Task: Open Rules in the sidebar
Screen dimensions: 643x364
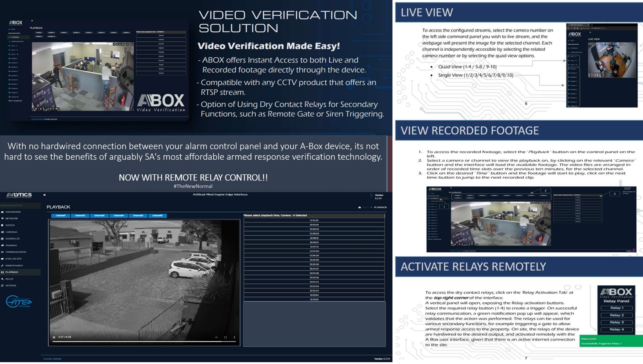Action: tap(9, 279)
